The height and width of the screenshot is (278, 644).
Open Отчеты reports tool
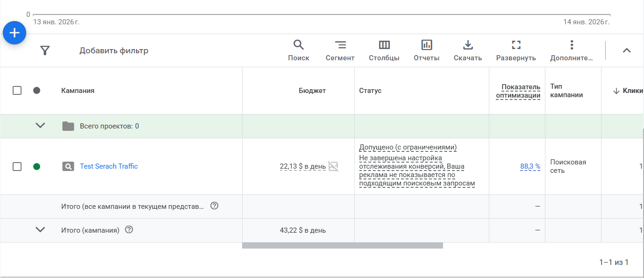tap(427, 50)
